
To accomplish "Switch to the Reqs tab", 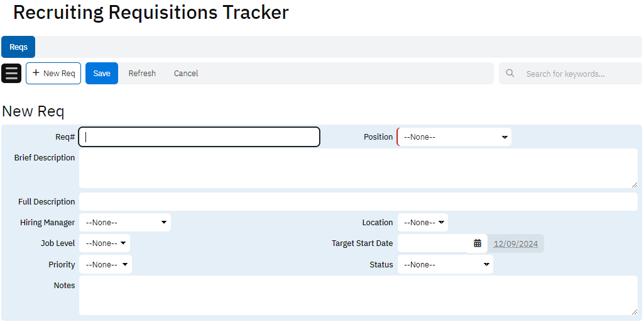I will point(18,47).
